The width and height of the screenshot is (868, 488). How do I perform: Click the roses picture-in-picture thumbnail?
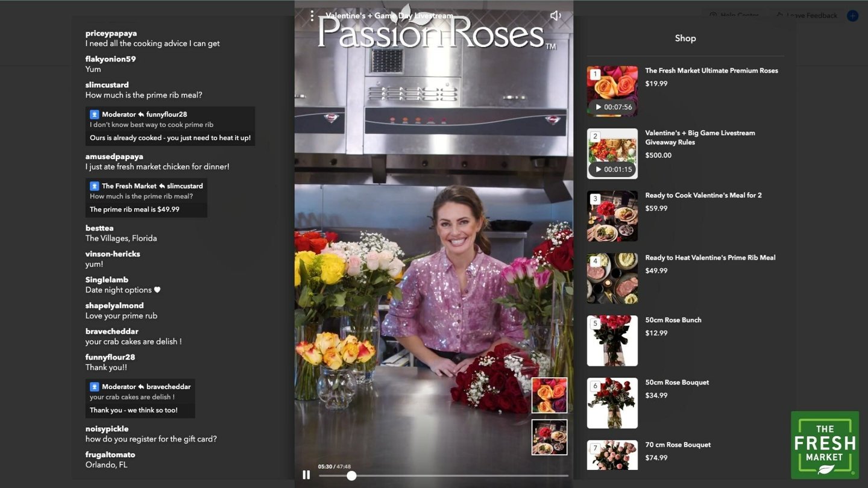(549, 395)
